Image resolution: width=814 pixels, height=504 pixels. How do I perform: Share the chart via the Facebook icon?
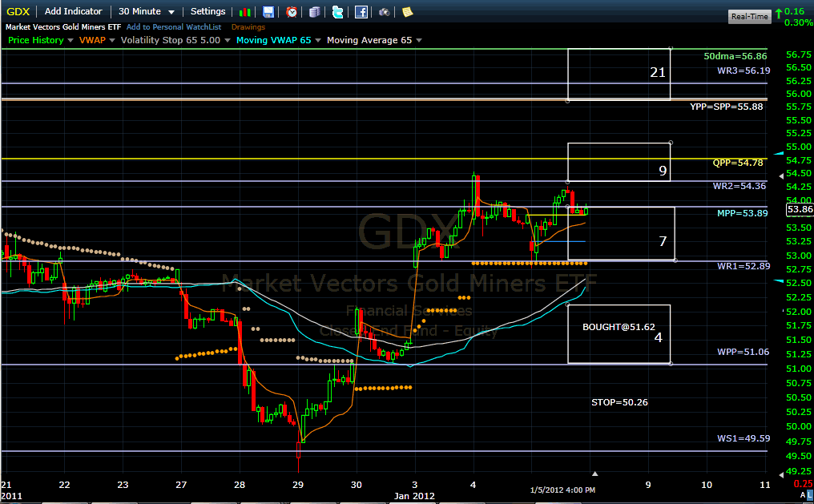click(361, 12)
